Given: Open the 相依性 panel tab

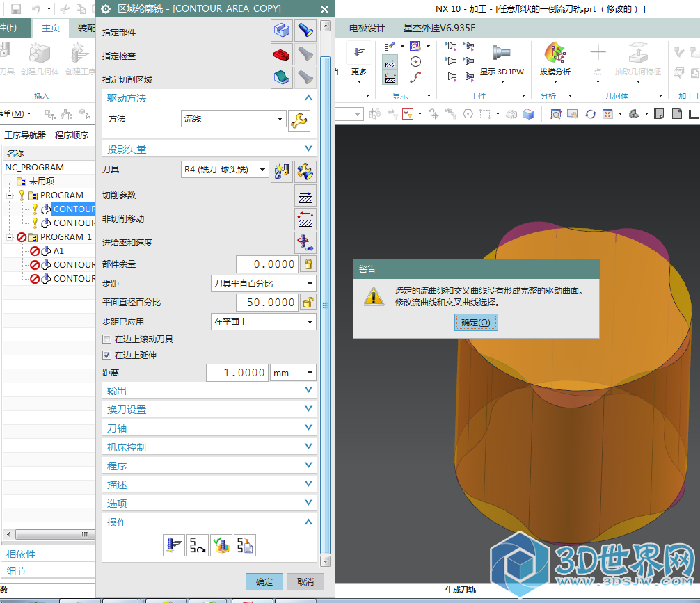Looking at the screenshot, I should click(21, 554).
